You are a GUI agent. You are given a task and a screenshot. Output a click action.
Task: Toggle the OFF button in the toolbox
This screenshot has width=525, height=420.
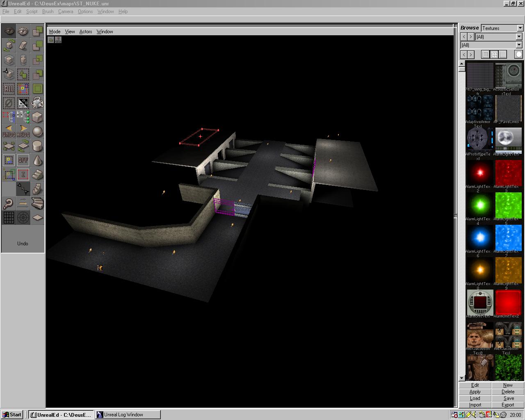point(23,160)
